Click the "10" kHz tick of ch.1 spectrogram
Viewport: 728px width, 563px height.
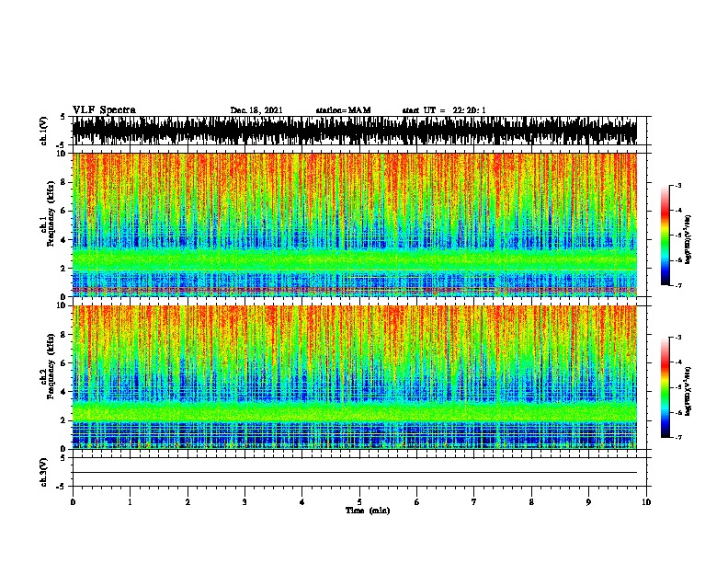click(62, 154)
